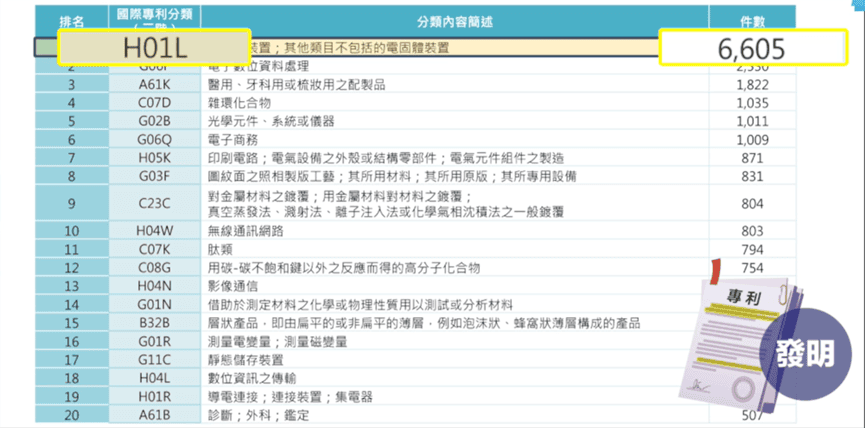The height and width of the screenshot is (428, 865).
Task: Click the A61B code in row 20
Action: 155,415
